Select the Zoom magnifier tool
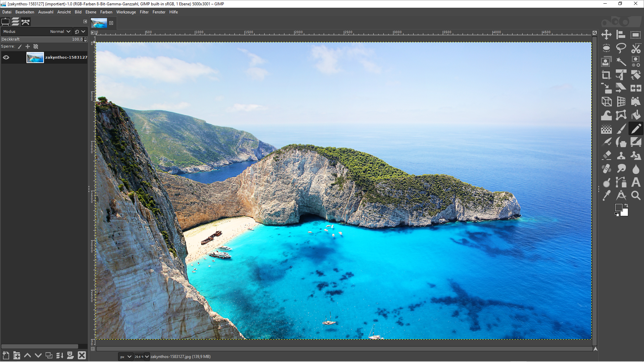Screen dimensions: 644x362 636,196
